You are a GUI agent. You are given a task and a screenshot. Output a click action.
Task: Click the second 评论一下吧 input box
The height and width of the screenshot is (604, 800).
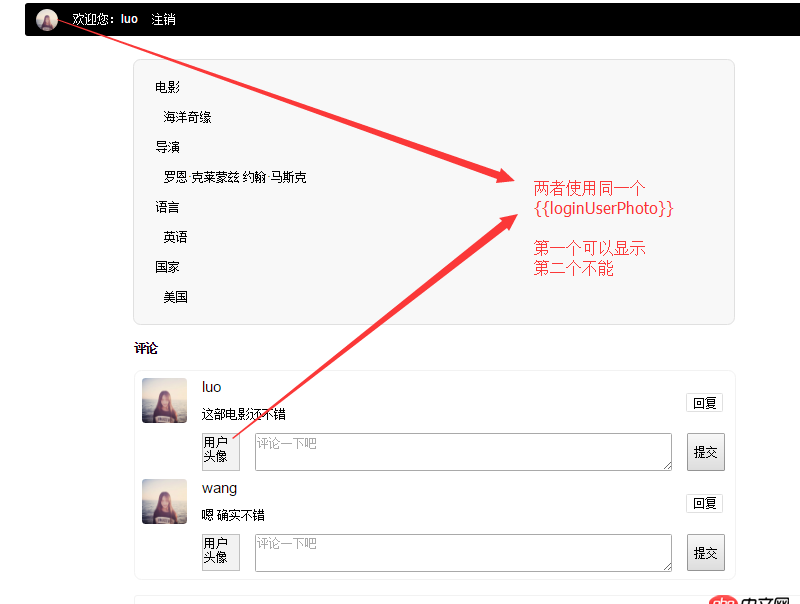(462, 552)
